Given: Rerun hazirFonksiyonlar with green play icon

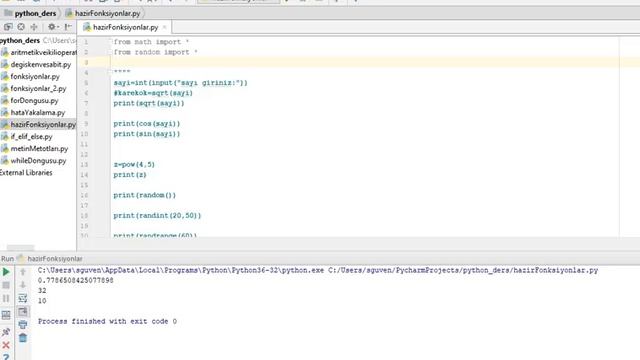Looking at the screenshot, I should click(x=6, y=272).
